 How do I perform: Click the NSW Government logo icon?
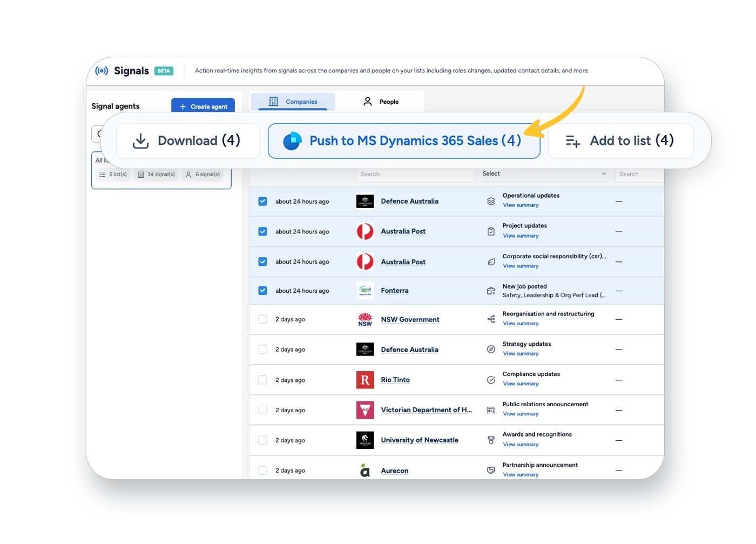(x=365, y=319)
